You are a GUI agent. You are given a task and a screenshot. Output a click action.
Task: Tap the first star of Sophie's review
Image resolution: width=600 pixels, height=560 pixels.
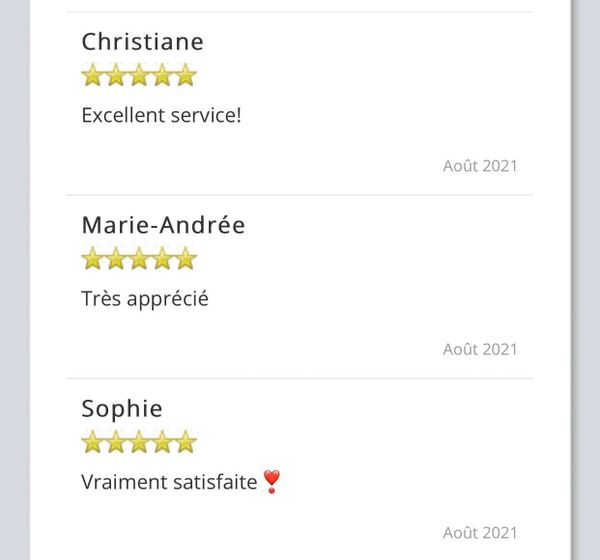click(93, 442)
